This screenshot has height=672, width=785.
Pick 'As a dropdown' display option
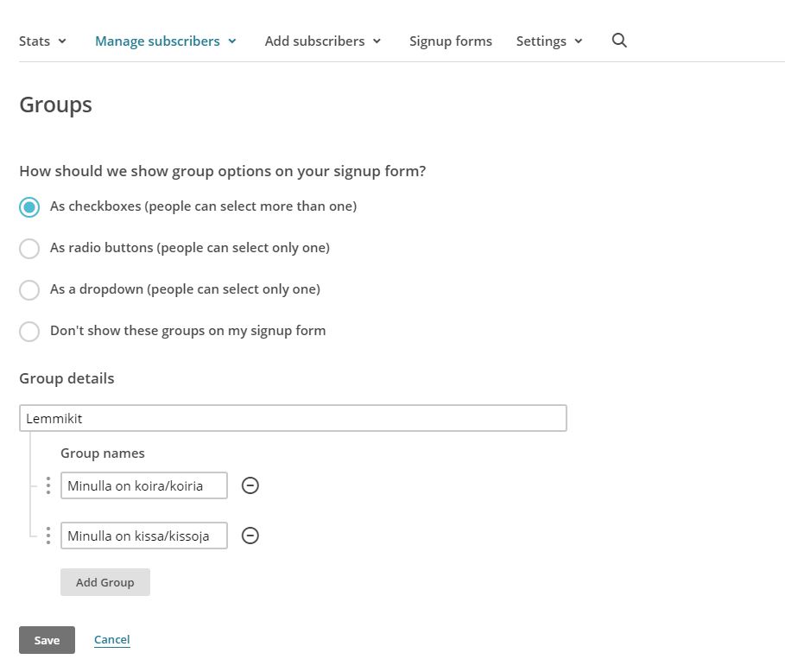pyautogui.click(x=29, y=290)
